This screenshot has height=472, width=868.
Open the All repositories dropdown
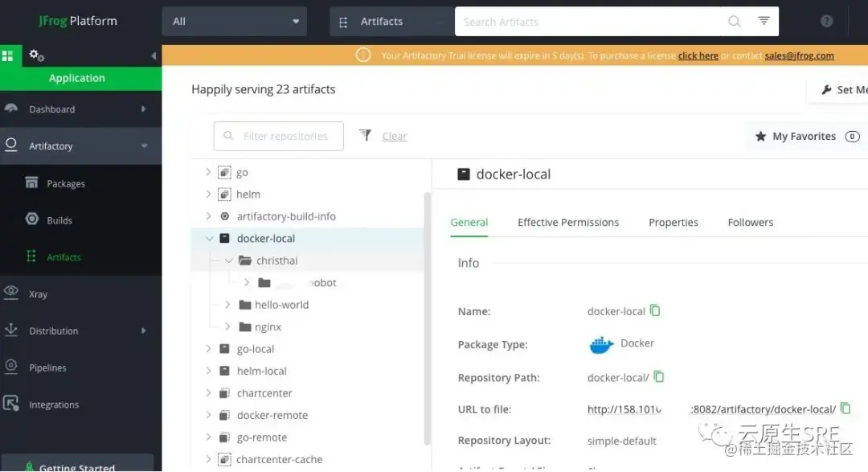234,22
